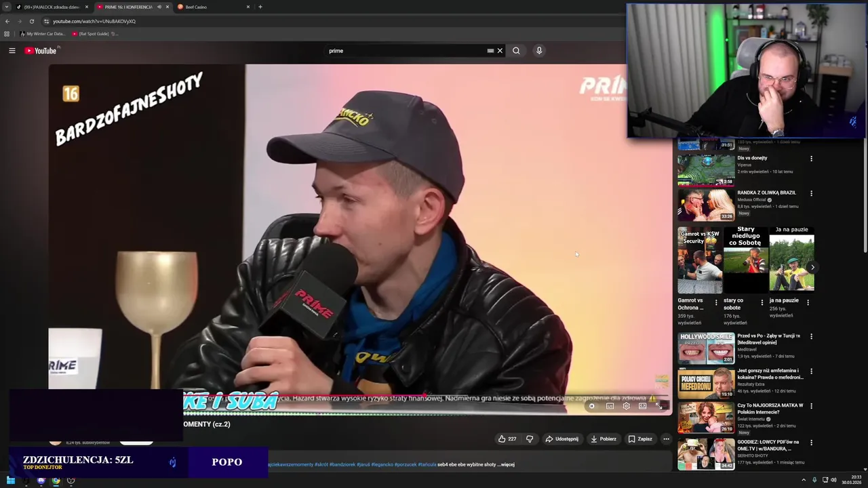Open the 'RANDKA Z OLIWKĄ BRAZIL' video title
868x488 pixels.
[766, 192]
